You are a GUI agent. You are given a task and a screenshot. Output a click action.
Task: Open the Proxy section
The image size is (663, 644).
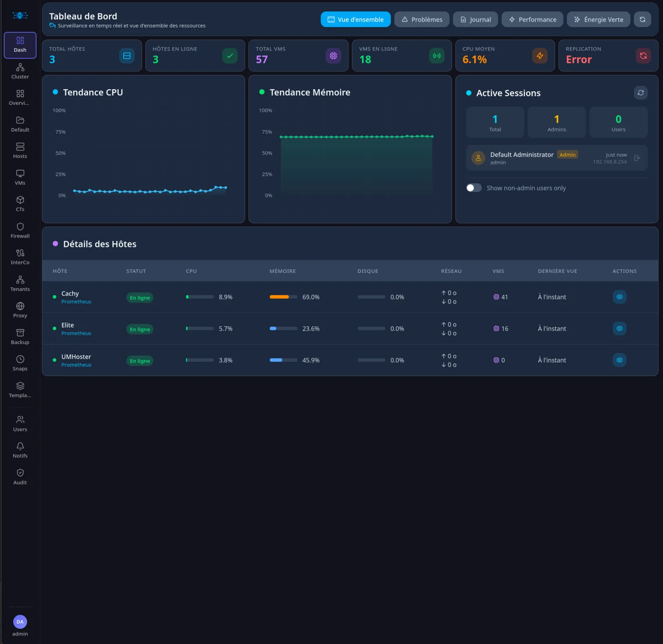point(20,310)
